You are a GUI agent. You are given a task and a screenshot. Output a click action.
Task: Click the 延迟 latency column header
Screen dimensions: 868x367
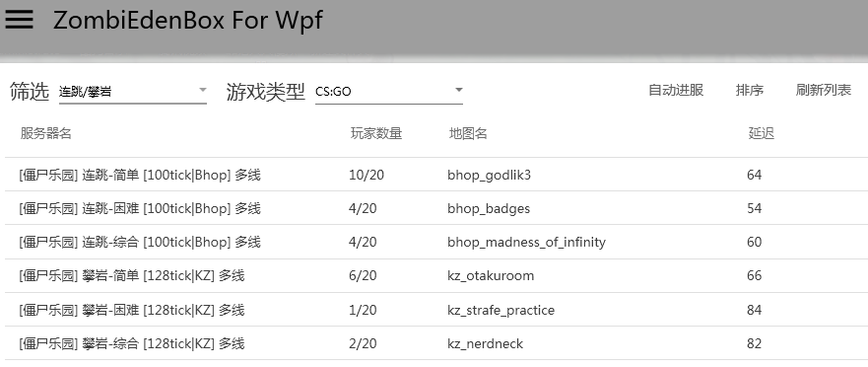coord(762,133)
